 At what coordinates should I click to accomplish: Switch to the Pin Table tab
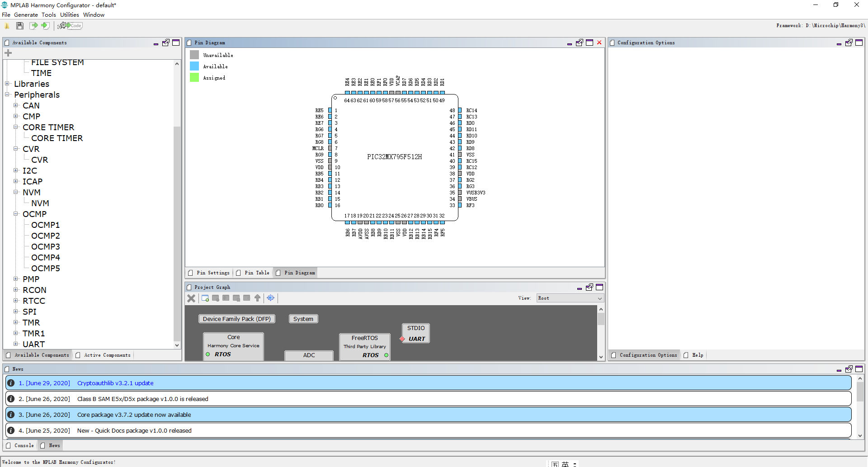[253, 273]
